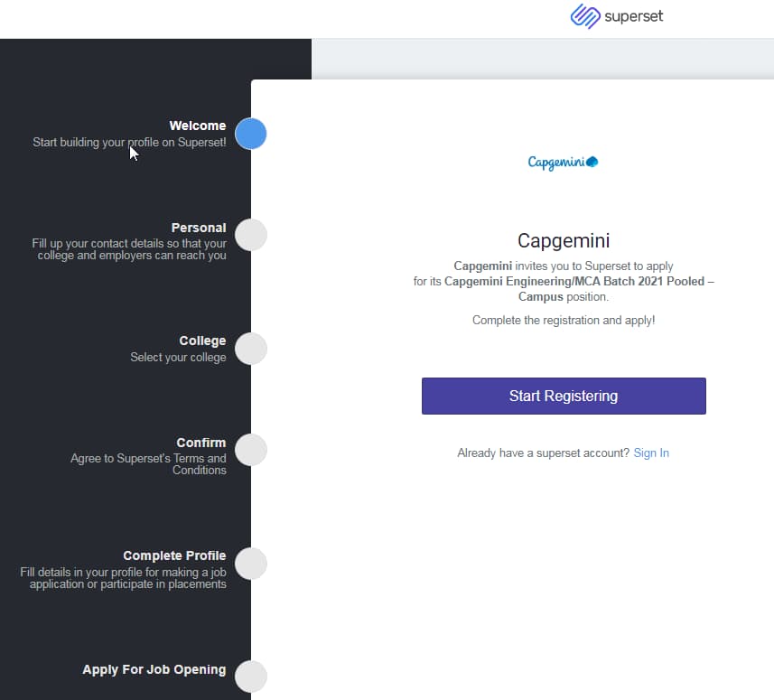Viewport: 774px width, 700px height.
Task: Go to the Complete Profile step label
Action: coord(174,555)
